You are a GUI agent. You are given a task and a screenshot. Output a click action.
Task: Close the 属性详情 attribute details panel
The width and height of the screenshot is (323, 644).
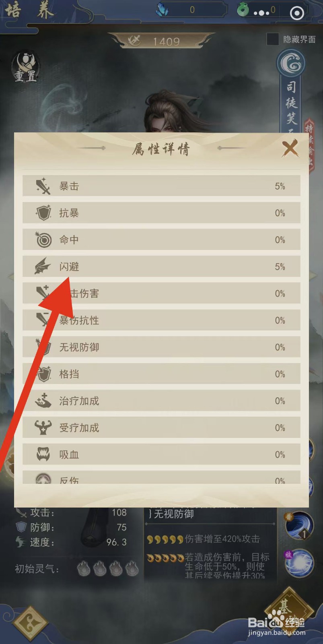coord(290,148)
